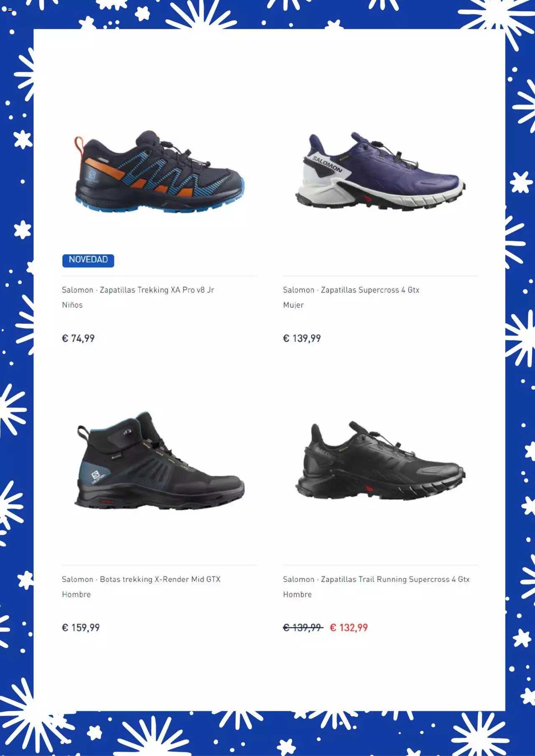This screenshot has height=756, width=535.
Task: Select the Mujer category label
Action: click(x=293, y=305)
